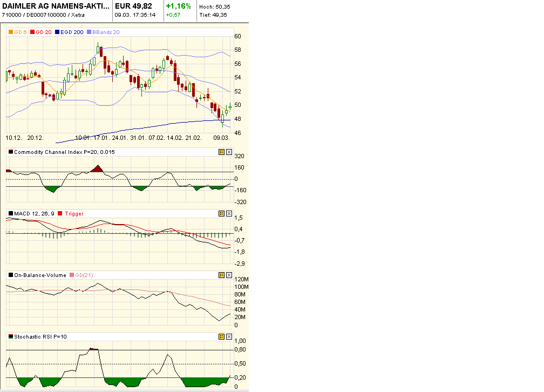This screenshot has height=392, width=544.
Task: Click the GD(21) legend label
Action: (x=84, y=275)
